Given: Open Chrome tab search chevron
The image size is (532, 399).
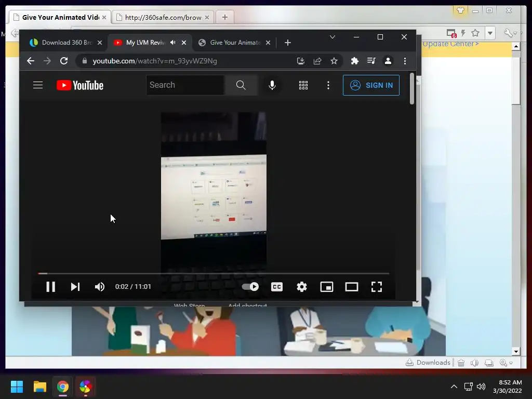Looking at the screenshot, I should pyautogui.click(x=332, y=37).
